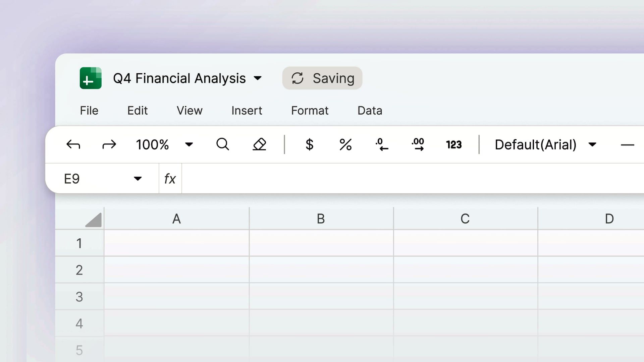The width and height of the screenshot is (644, 362).
Task: Expand the E9 cell reference dropdown
Action: coord(138,179)
